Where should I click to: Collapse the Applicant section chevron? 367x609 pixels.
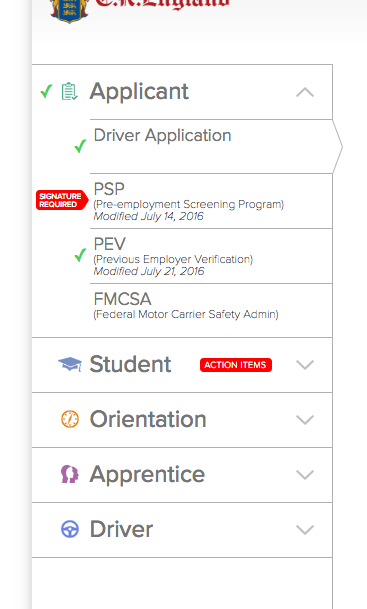click(x=305, y=92)
